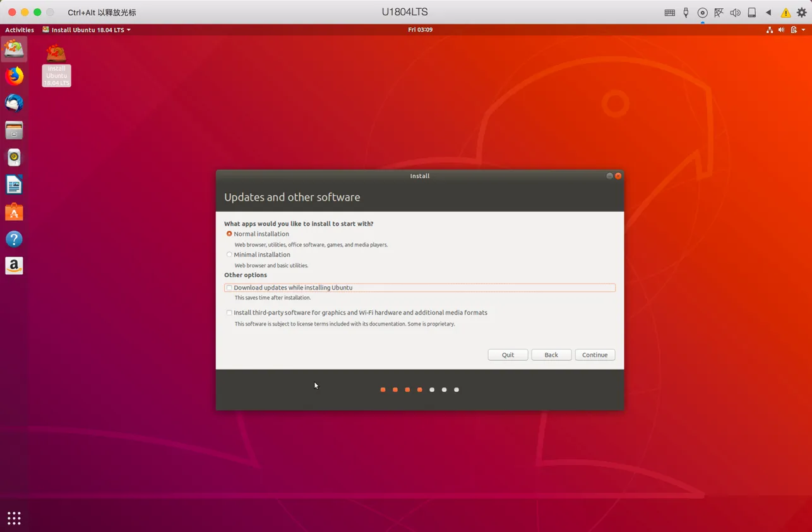Screen dimensions: 812x532
Task: Click the Amazon icon in dock
Action: [x=14, y=266]
